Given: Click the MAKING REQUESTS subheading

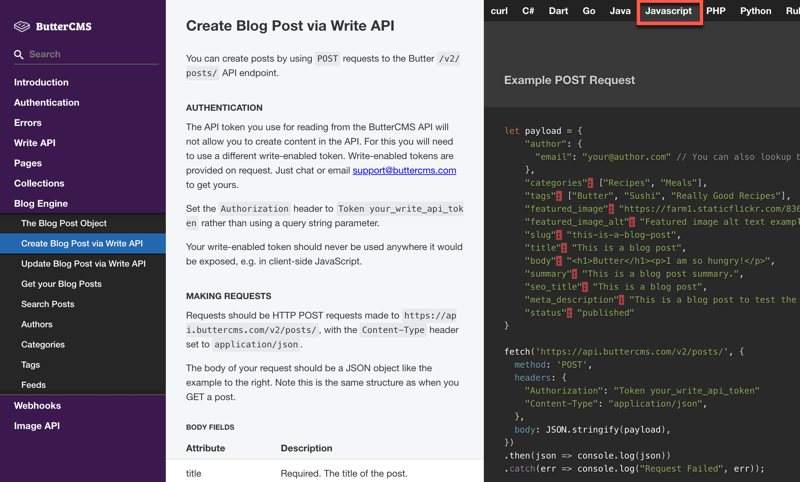Looking at the screenshot, I should (x=229, y=296).
